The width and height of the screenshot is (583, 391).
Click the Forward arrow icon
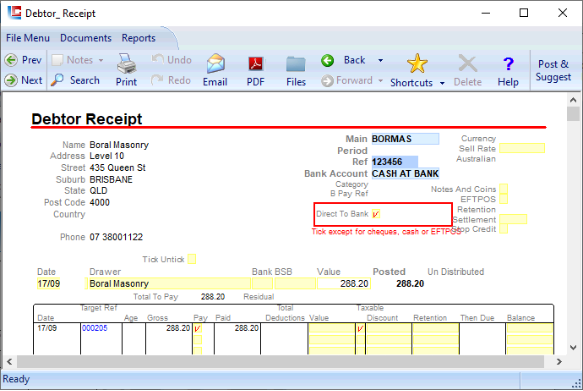[327, 81]
